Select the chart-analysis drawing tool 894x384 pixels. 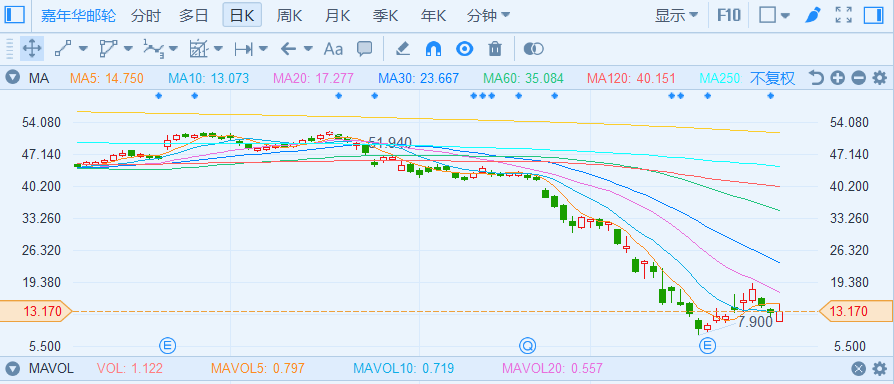click(x=198, y=49)
